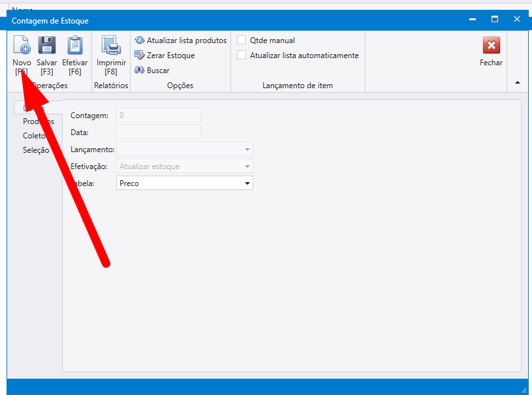Open the Coletor tab

pos(34,136)
